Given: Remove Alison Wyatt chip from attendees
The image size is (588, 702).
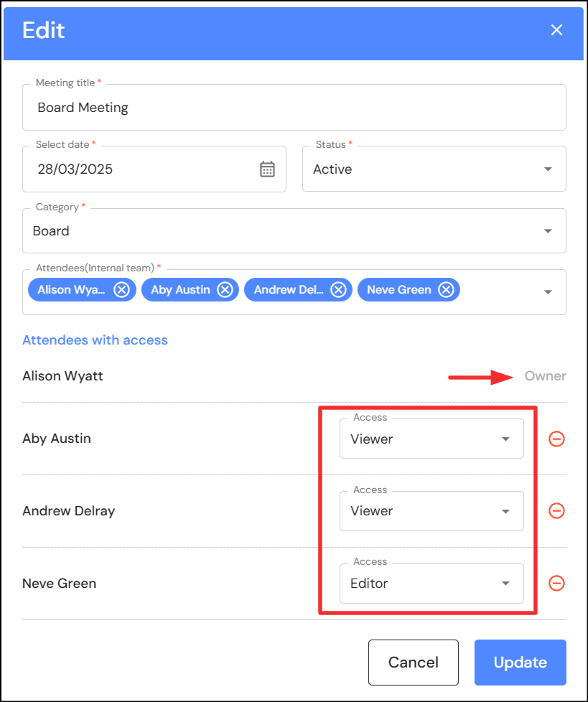Looking at the screenshot, I should (121, 290).
